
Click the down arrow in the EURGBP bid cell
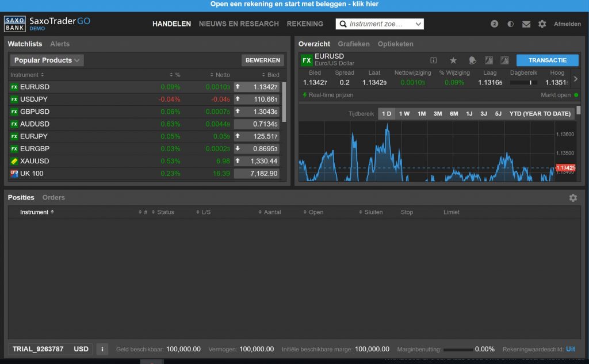tap(238, 148)
